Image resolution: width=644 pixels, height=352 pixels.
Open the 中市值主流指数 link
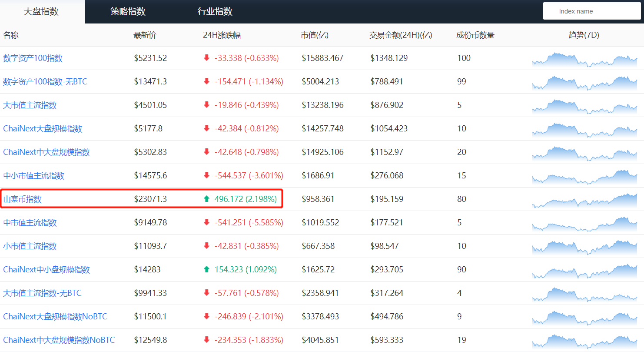(x=30, y=223)
